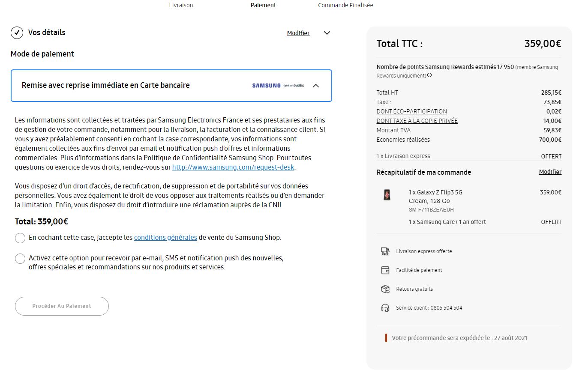
Task: Click the Economies réalisées 700,00€ value
Action: click(550, 140)
